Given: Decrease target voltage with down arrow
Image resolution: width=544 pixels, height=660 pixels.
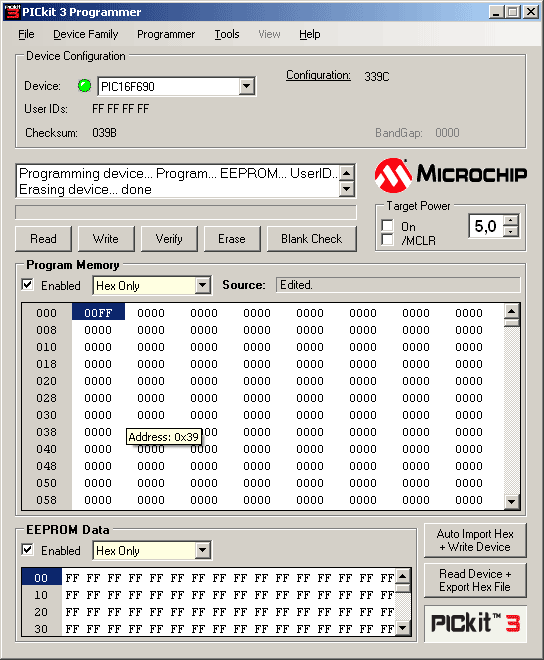Looking at the screenshot, I should (x=511, y=232).
